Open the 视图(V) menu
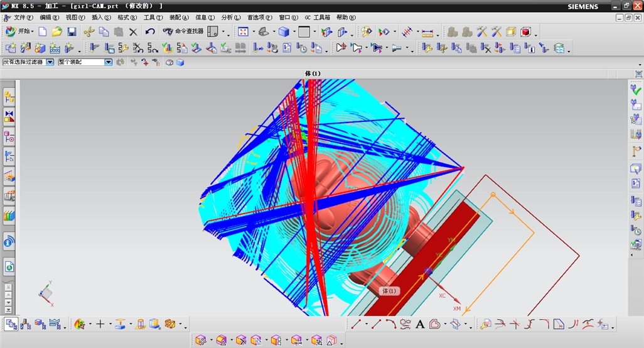Screen dimensions: 644x348 [x=75, y=18]
